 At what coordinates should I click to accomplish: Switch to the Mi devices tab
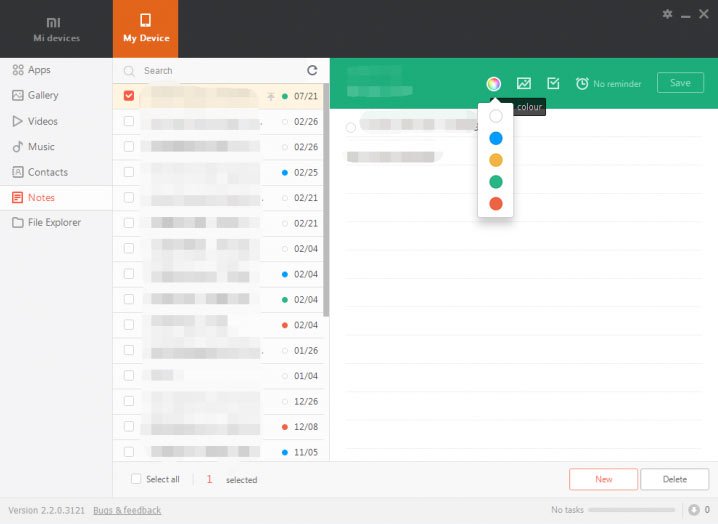tap(56, 29)
